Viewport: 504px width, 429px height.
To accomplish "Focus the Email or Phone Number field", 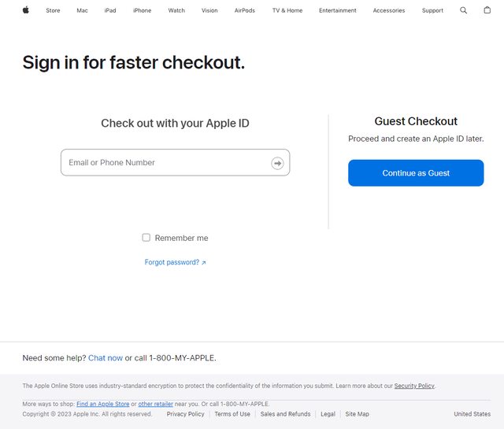I will pos(165,163).
